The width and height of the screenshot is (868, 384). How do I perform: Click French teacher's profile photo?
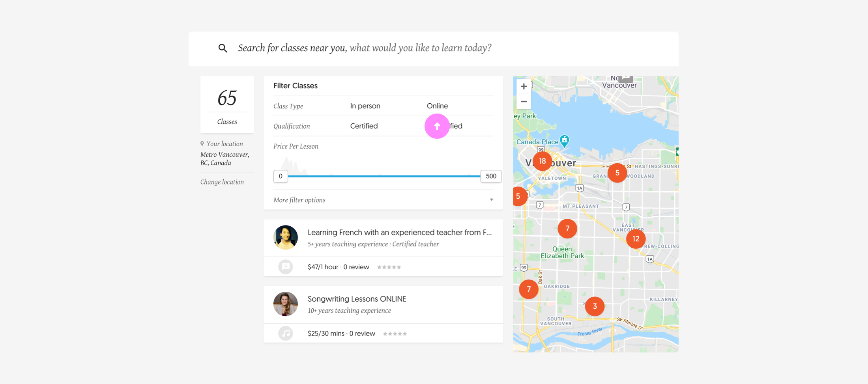[x=286, y=237]
